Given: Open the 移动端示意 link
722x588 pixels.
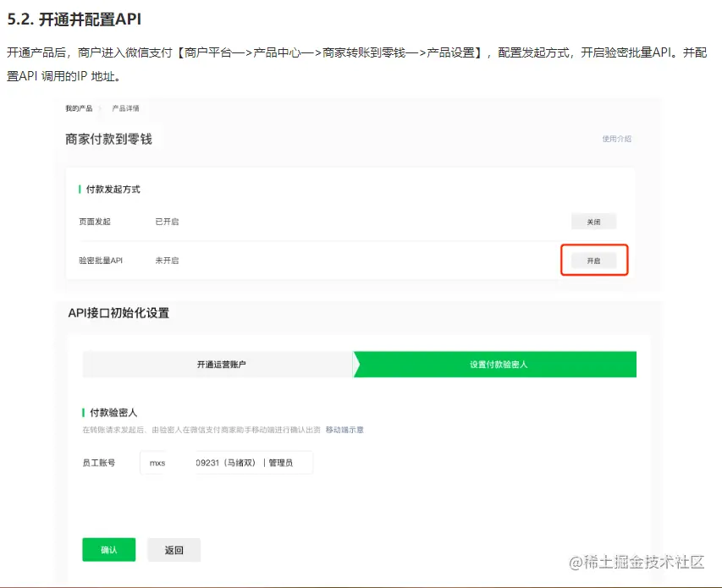Looking at the screenshot, I should [x=344, y=430].
